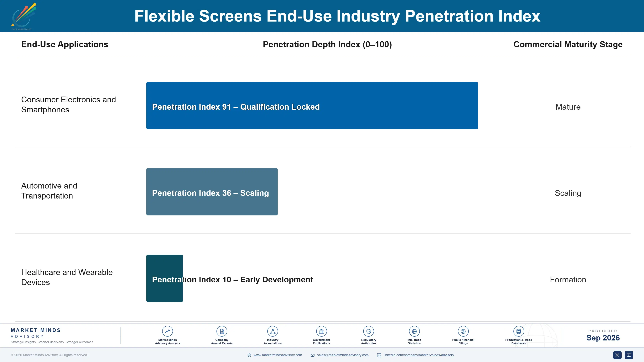Click 'Consumer Electronics and Smartphones' row label

(x=69, y=105)
